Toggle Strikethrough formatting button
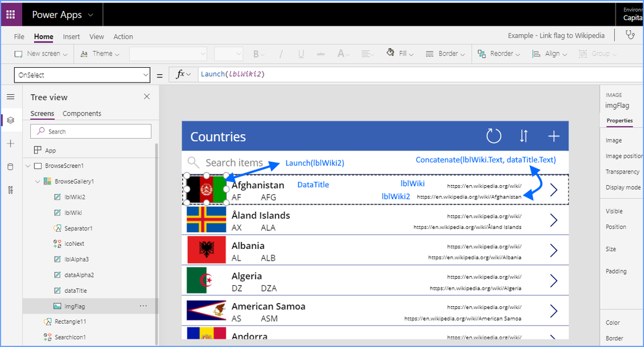This screenshot has width=644, height=347. (321, 54)
